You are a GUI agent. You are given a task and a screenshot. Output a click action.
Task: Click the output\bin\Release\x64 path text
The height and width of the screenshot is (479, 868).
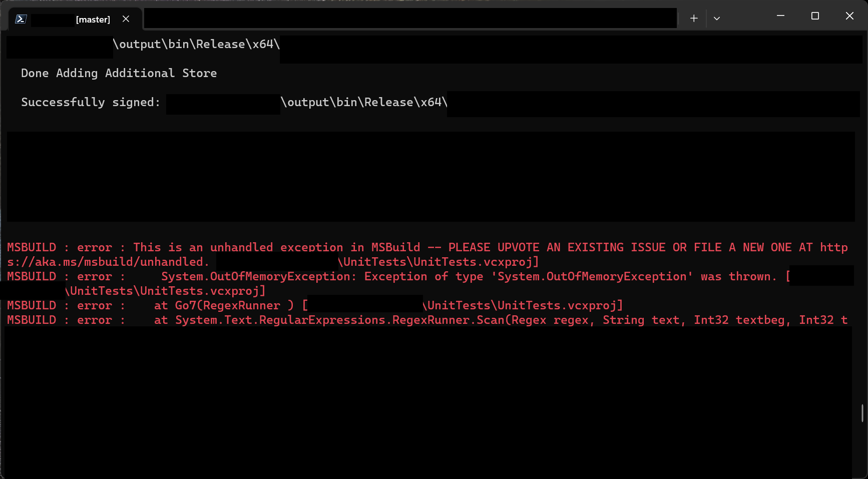tap(197, 44)
